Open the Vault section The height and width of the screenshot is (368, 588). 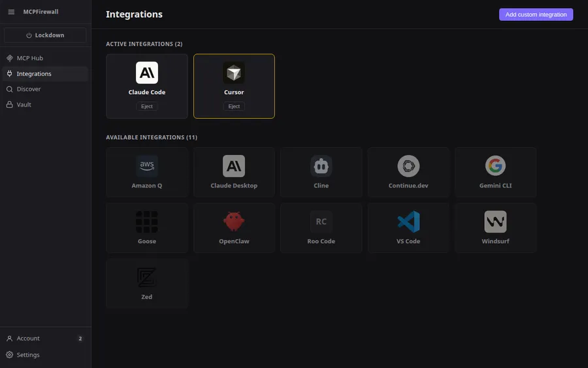click(x=45, y=105)
